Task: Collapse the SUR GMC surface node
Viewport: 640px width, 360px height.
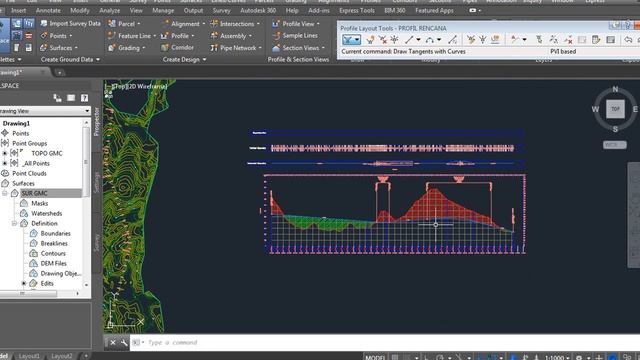Action: click(x=4, y=193)
